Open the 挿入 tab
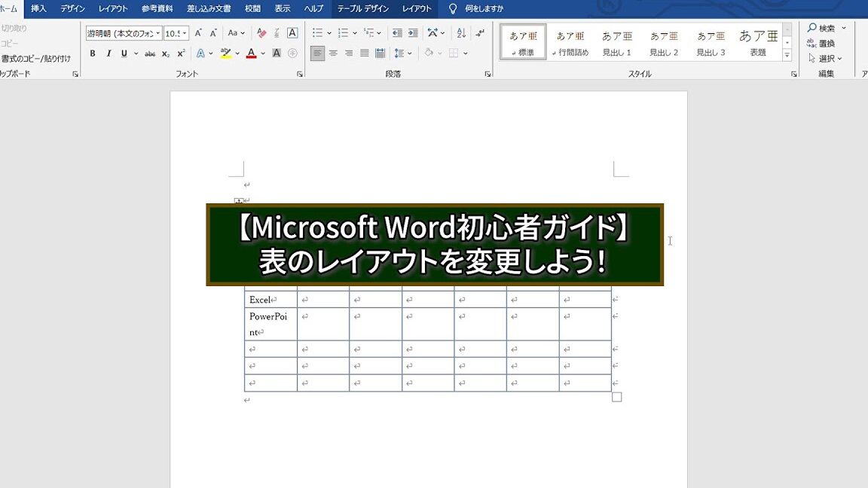This screenshot has width=868, height=488. tap(38, 9)
